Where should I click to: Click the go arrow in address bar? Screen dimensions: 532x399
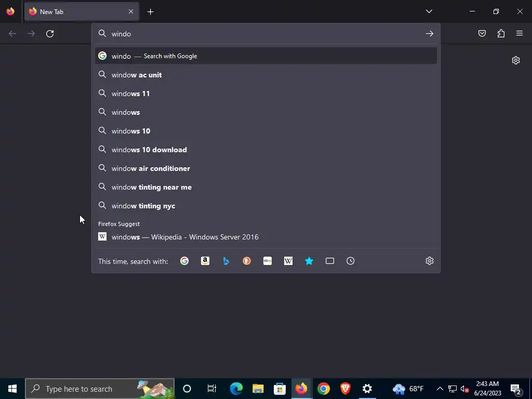pos(430,34)
